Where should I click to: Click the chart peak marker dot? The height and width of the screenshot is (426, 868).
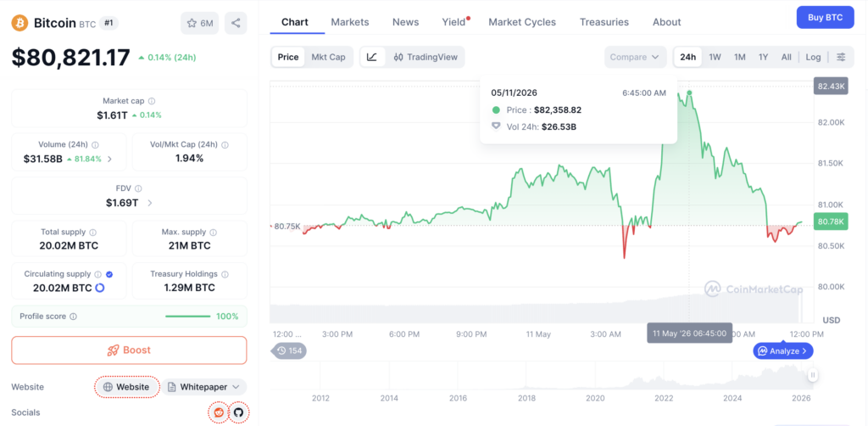tap(689, 92)
